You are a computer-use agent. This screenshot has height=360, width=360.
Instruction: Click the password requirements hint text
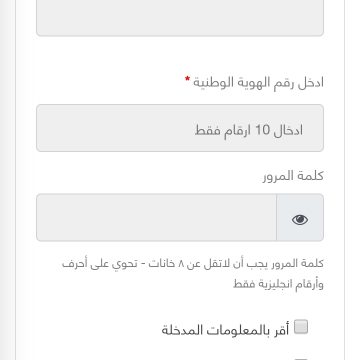coord(193,273)
